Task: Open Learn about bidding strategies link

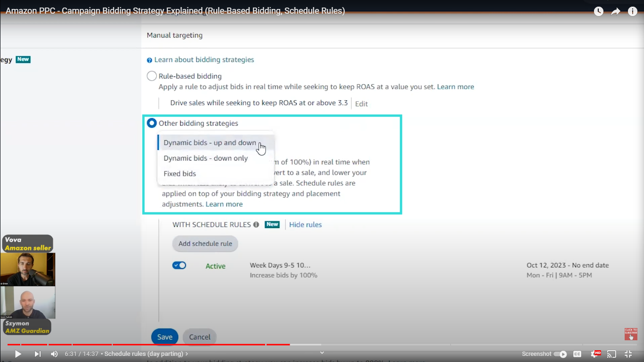Action: [x=204, y=60]
